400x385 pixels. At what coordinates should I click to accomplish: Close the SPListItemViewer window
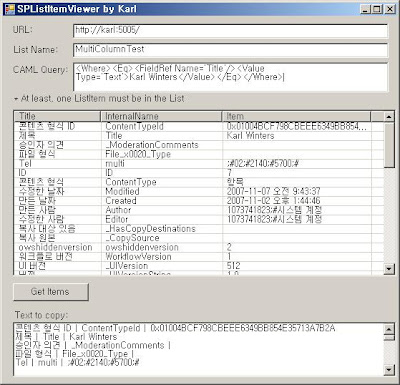tap(390, 9)
